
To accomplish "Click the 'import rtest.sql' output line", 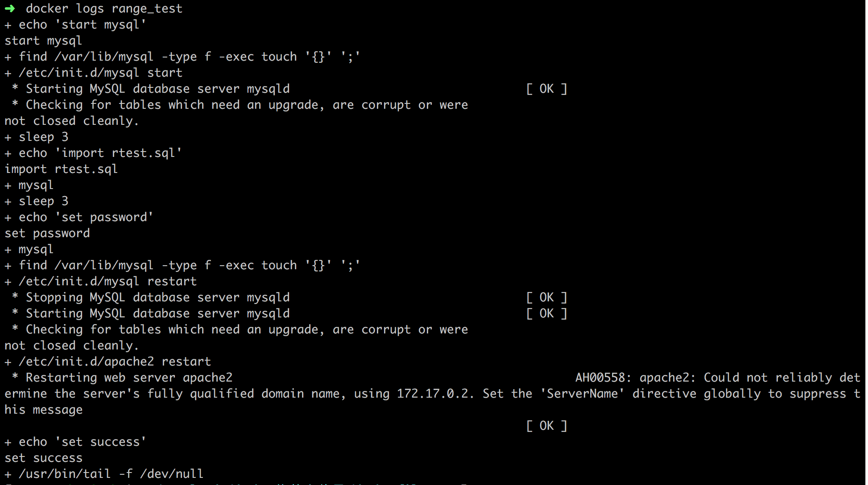I will pos(61,169).
